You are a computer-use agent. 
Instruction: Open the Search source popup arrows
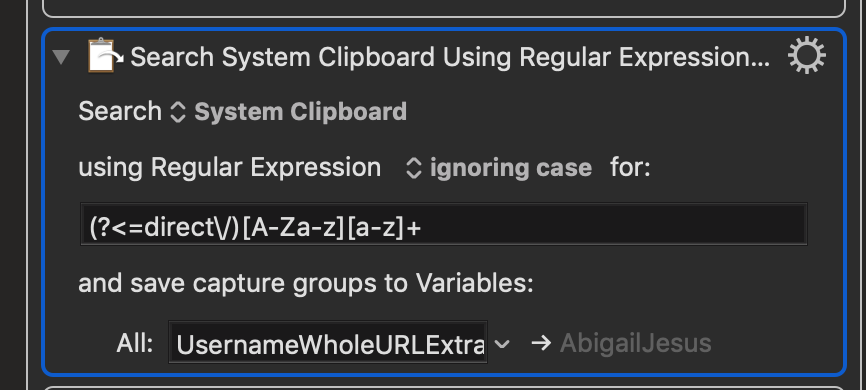point(177,112)
